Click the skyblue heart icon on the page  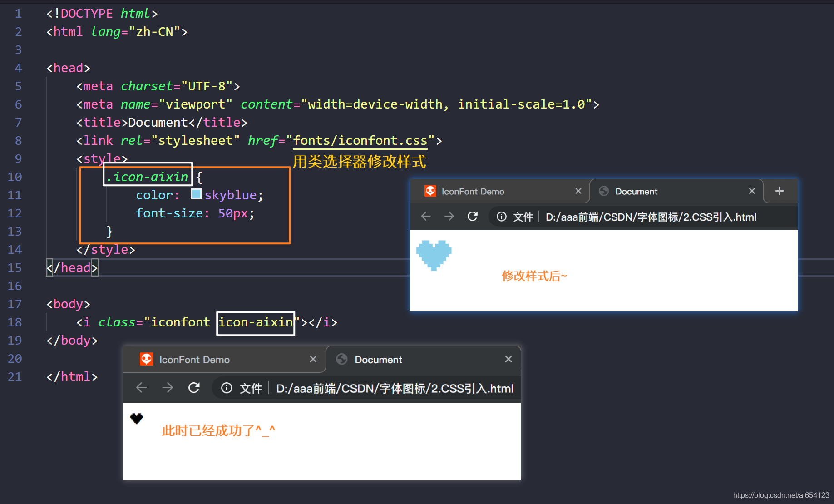tap(434, 255)
